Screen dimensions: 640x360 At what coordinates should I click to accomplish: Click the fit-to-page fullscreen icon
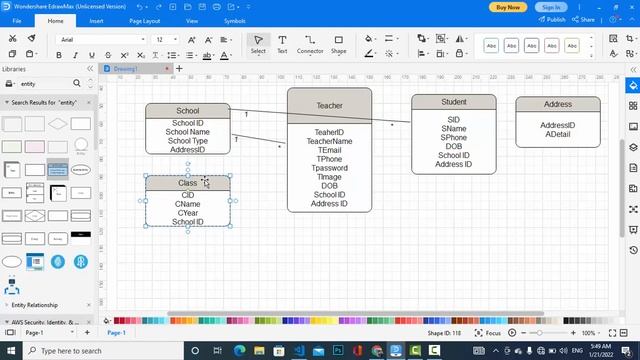tap(612, 333)
